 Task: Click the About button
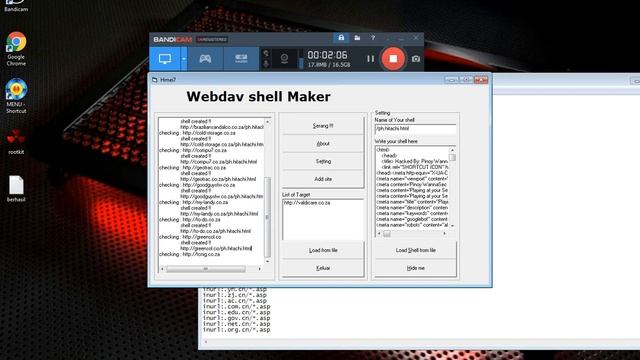(323, 144)
